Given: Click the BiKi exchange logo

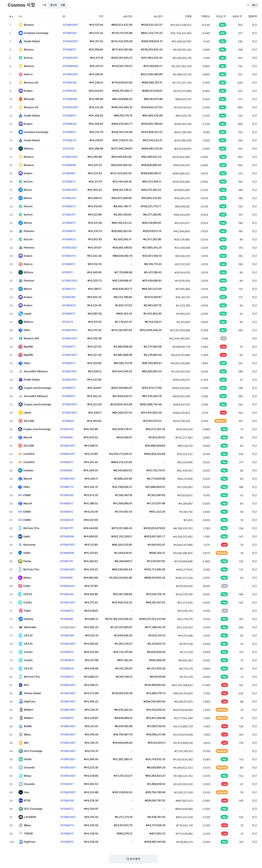Looking at the screenshot, I should pos(21,743).
